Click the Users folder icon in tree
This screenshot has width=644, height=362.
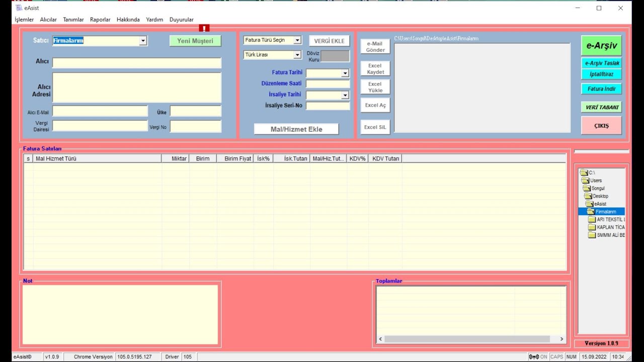tap(585, 180)
